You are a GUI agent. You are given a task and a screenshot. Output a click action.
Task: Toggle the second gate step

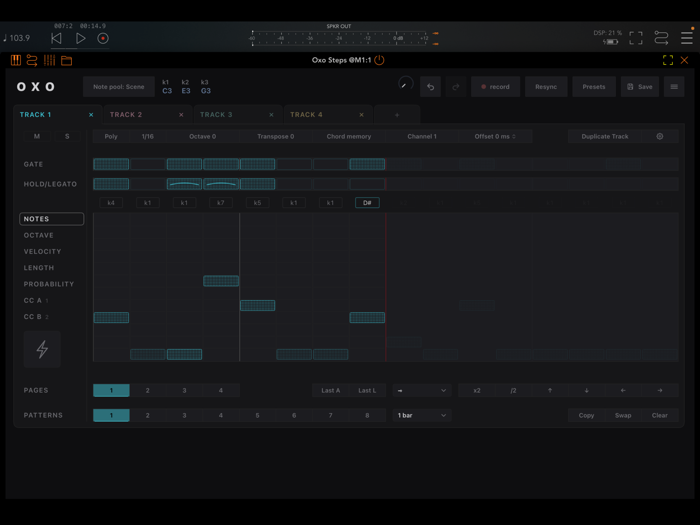pos(148,164)
